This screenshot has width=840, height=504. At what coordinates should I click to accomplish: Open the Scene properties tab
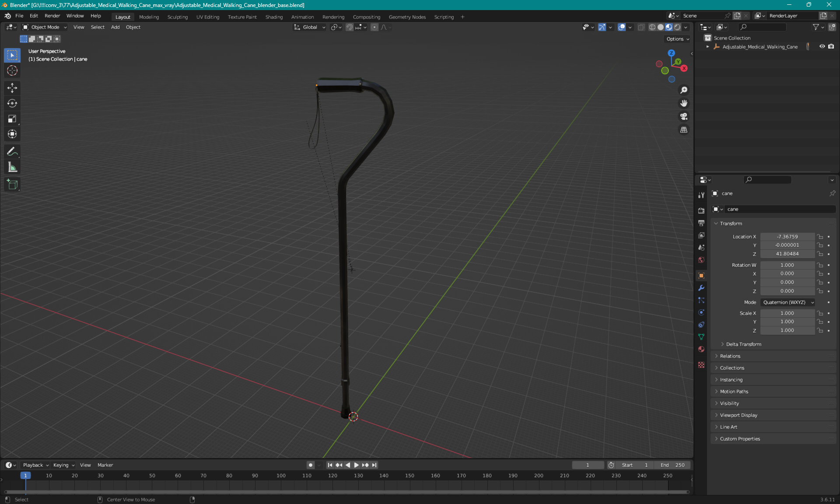pos(701,247)
